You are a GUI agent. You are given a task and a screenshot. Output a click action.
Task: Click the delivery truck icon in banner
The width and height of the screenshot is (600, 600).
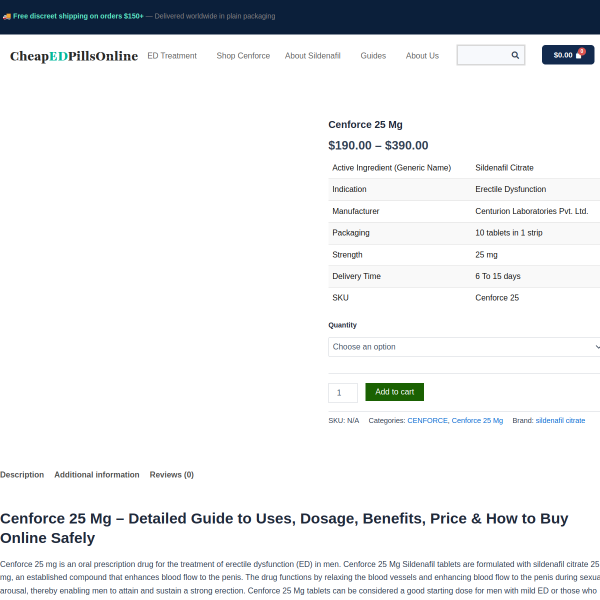point(7,16)
